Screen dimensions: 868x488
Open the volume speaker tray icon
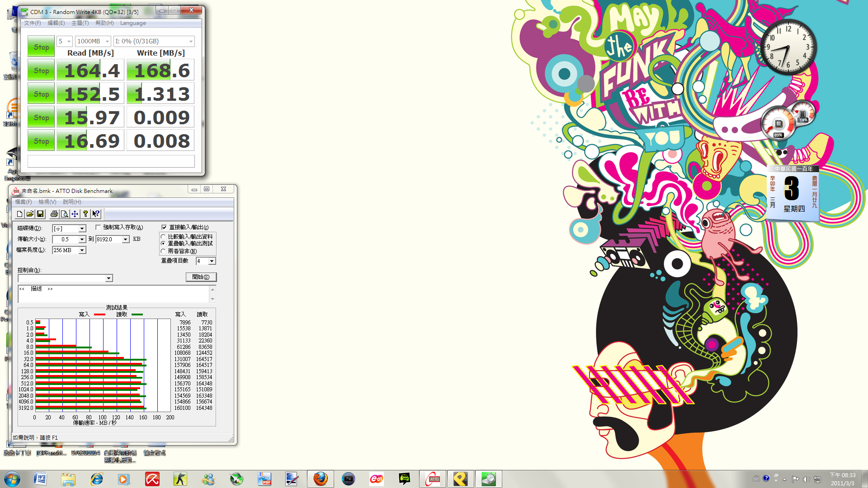tap(806, 479)
